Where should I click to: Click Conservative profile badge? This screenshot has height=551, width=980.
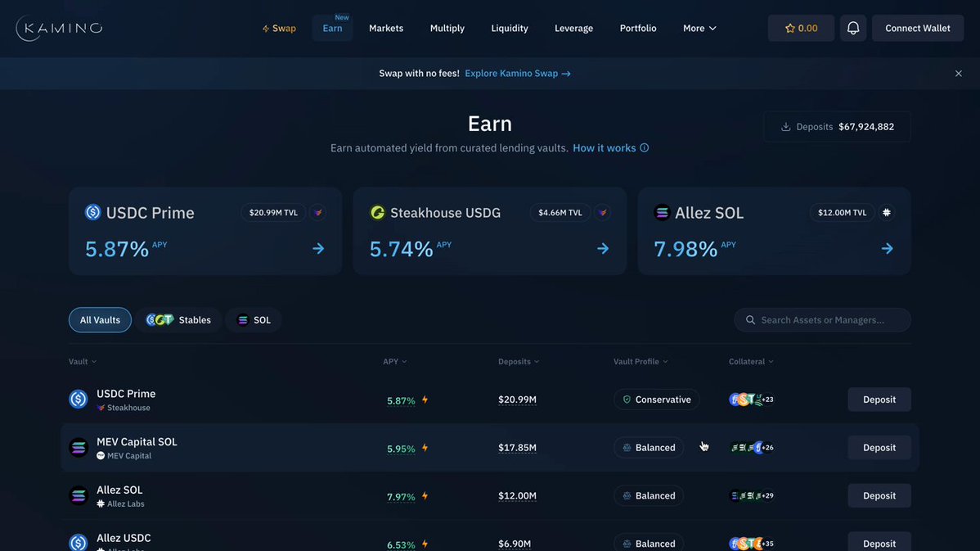pyautogui.click(x=656, y=399)
